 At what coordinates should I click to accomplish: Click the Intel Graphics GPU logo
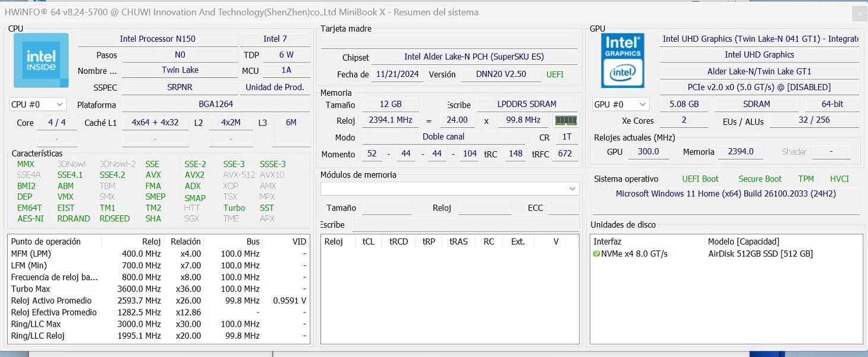(x=622, y=60)
